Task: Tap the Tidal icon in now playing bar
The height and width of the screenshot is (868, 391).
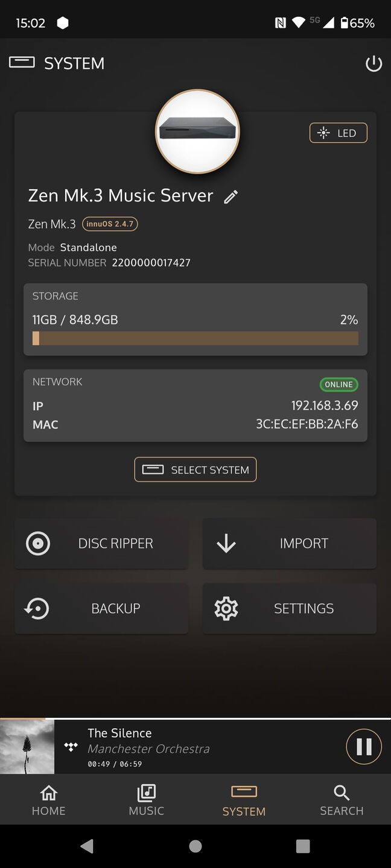Action: 71,747
